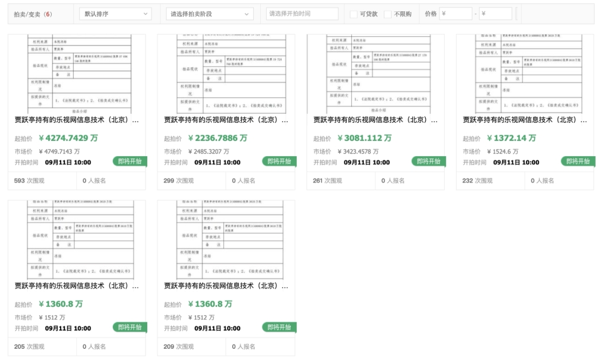The width and height of the screenshot is (612, 364).
Task: Click title of the ¥4274.7429万 auction item
Action: [x=76, y=121]
